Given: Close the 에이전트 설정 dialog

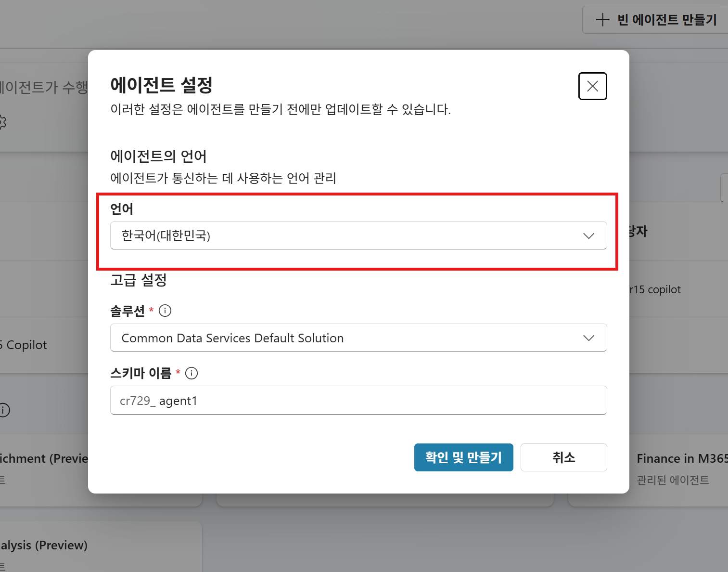Looking at the screenshot, I should (592, 86).
